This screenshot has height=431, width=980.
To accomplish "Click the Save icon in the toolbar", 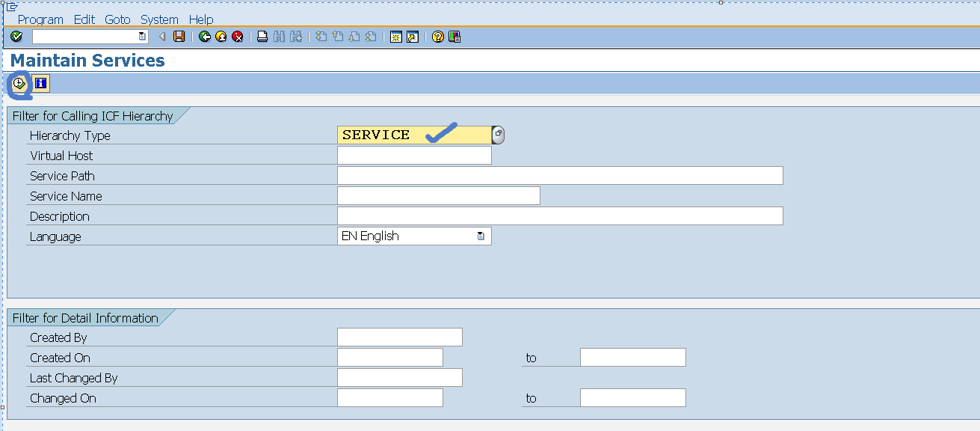I will pos(179,36).
